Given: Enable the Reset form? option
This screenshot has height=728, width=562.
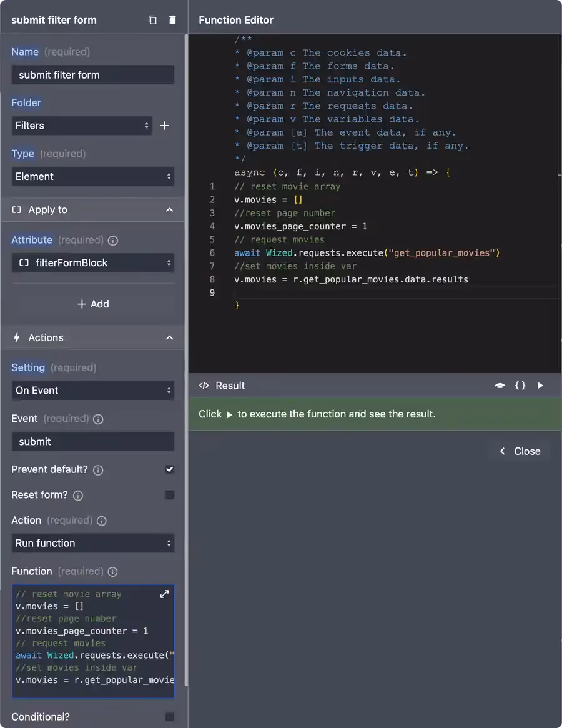Looking at the screenshot, I should coord(170,495).
